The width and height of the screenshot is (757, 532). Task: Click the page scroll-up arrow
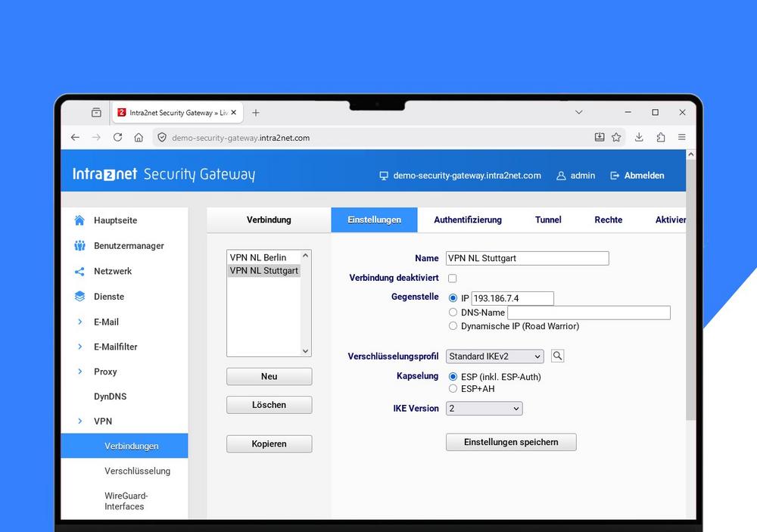[x=691, y=154]
